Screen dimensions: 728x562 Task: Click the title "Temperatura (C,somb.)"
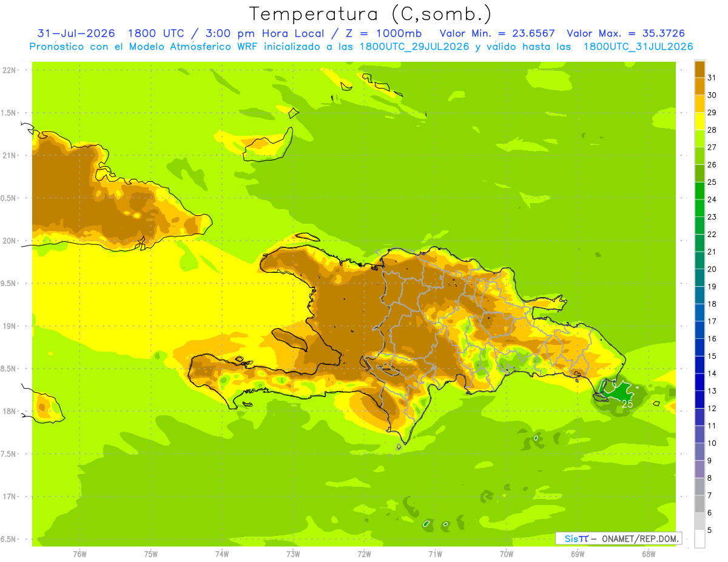(370, 14)
